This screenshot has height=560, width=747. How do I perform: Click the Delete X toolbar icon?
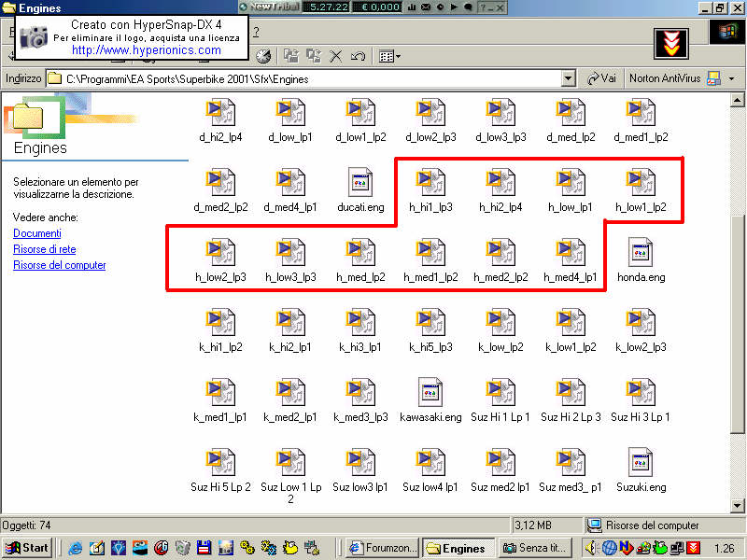[336, 56]
